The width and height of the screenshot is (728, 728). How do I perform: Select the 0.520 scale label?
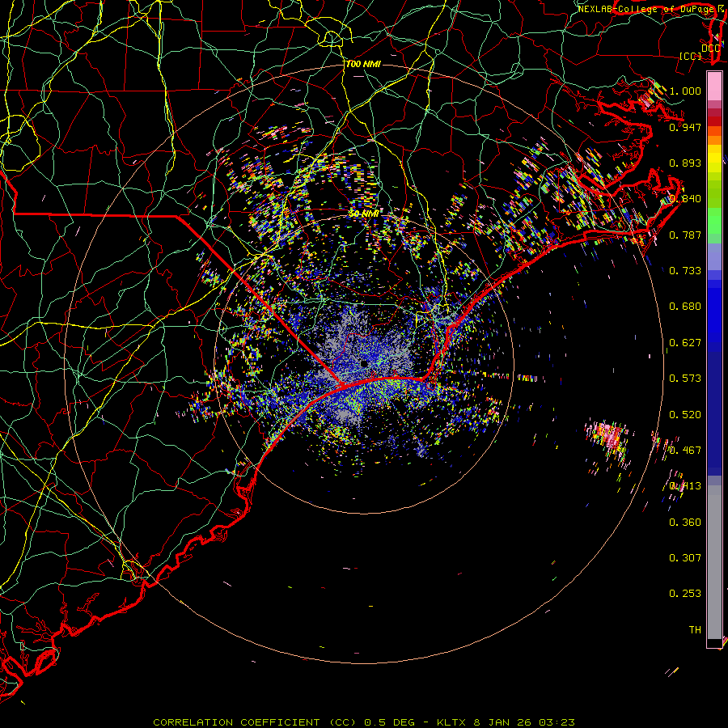[685, 415]
